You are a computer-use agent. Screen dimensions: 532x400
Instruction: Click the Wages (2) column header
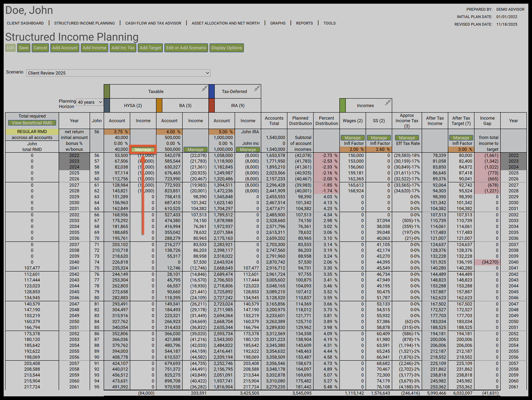tap(353, 121)
